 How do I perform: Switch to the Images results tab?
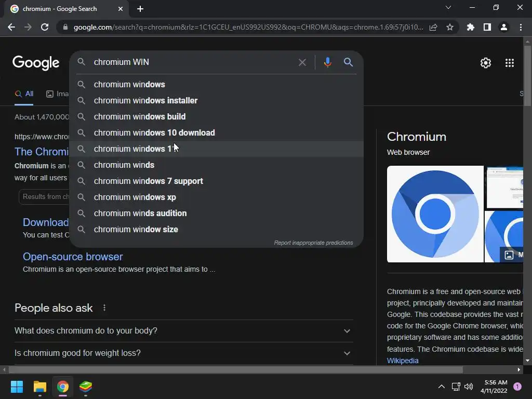click(57, 94)
